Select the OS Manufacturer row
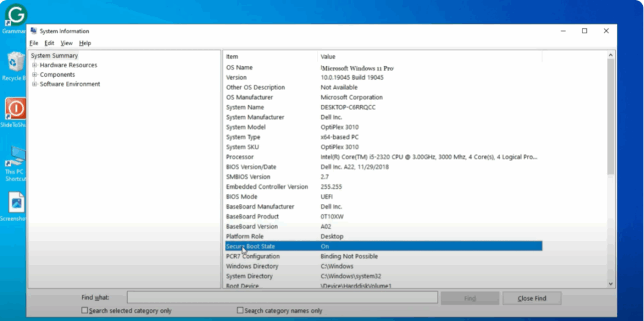The width and height of the screenshot is (644, 321). pyautogui.click(x=383, y=98)
